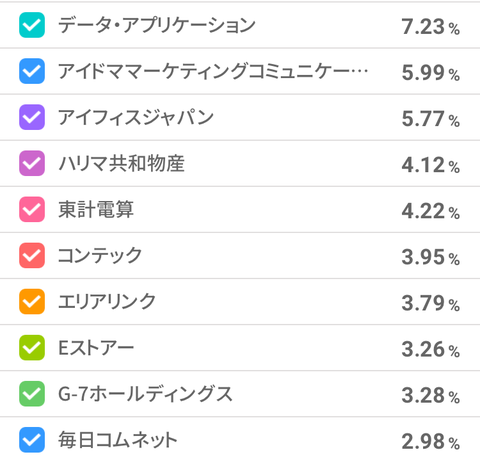Screen dimensions: 480x459
Task: Select the 東計電算 stock name
Action: click(x=96, y=209)
